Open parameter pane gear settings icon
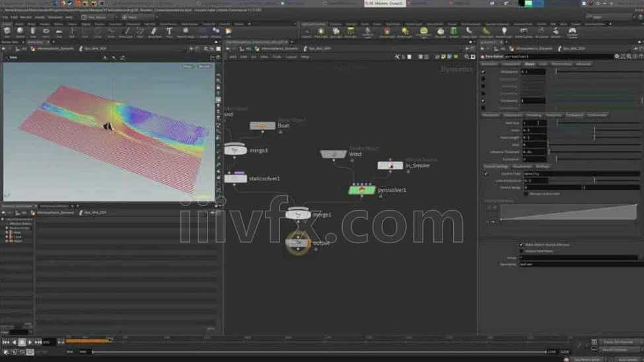This screenshot has height=362, width=644. 616,56
